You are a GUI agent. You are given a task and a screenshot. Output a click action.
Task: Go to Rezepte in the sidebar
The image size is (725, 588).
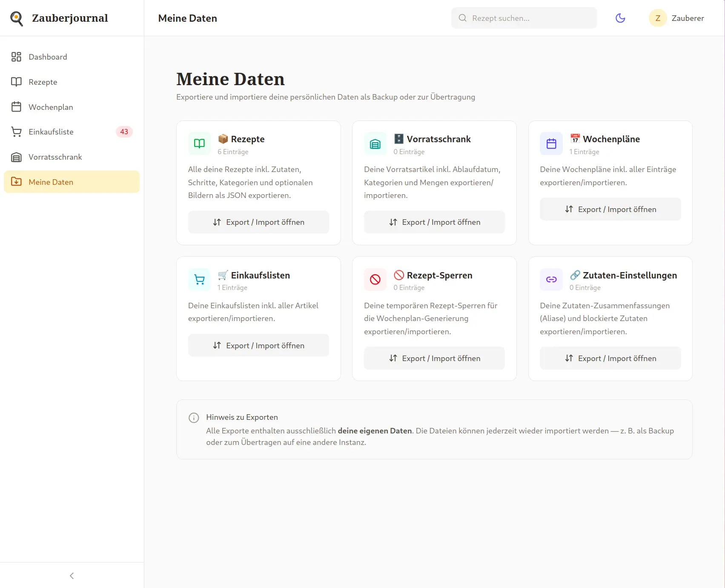pyautogui.click(x=43, y=82)
